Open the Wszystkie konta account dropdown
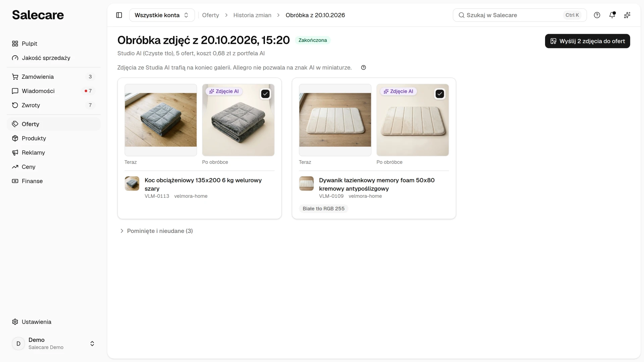The height and width of the screenshot is (362, 644). point(162,15)
